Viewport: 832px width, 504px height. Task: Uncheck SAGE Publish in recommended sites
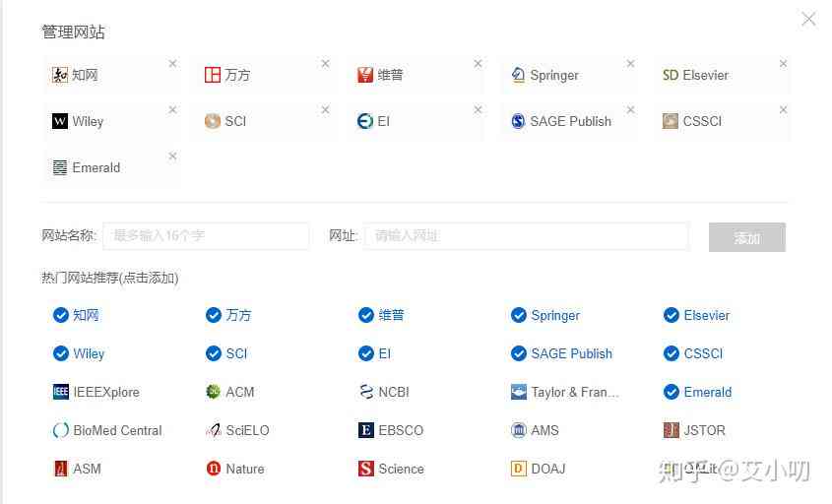(519, 353)
